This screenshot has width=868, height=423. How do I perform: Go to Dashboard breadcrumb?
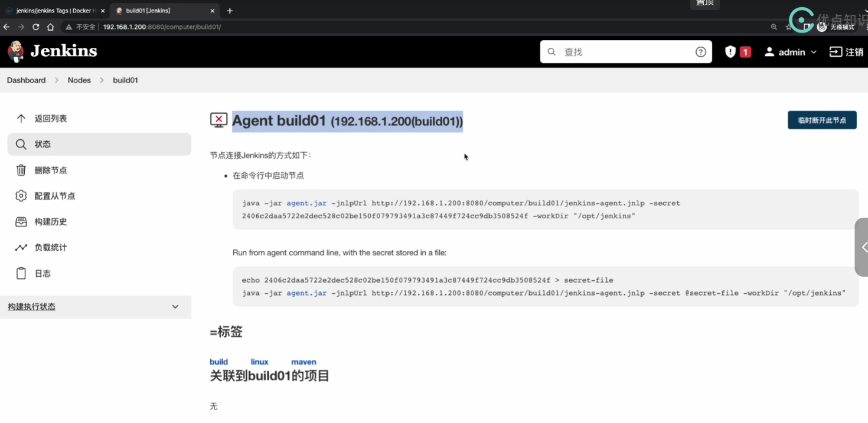pos(26,80)
